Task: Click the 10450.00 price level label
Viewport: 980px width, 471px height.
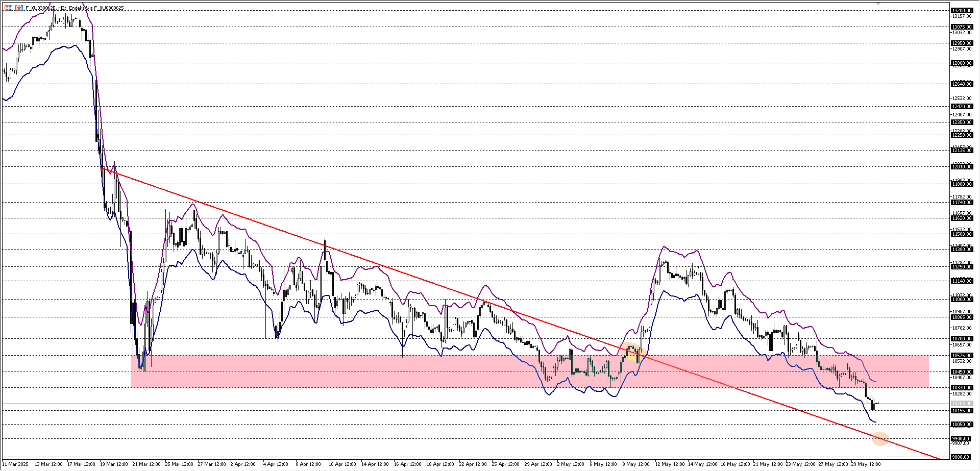Action: point(962,371)
